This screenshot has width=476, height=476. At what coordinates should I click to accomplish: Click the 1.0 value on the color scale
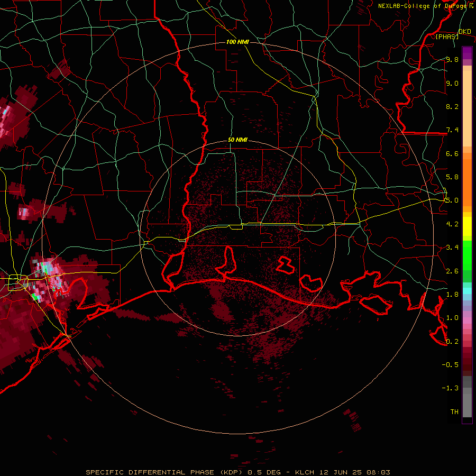coord(452,318)
